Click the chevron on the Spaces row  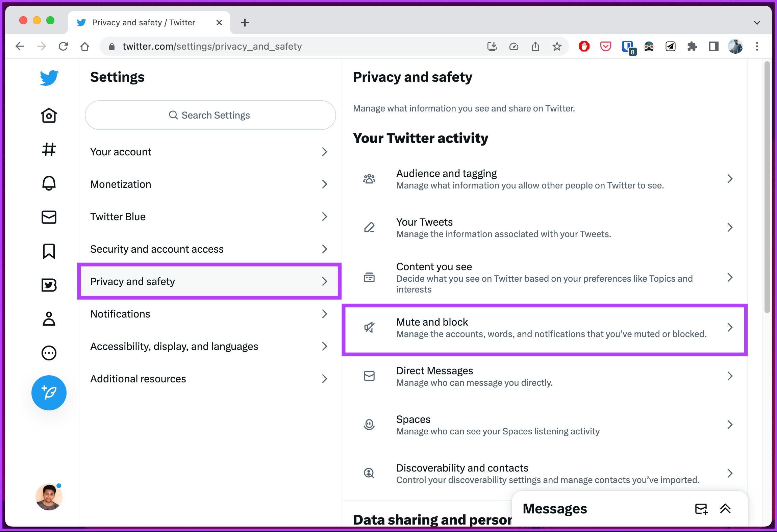coord(730,425)
